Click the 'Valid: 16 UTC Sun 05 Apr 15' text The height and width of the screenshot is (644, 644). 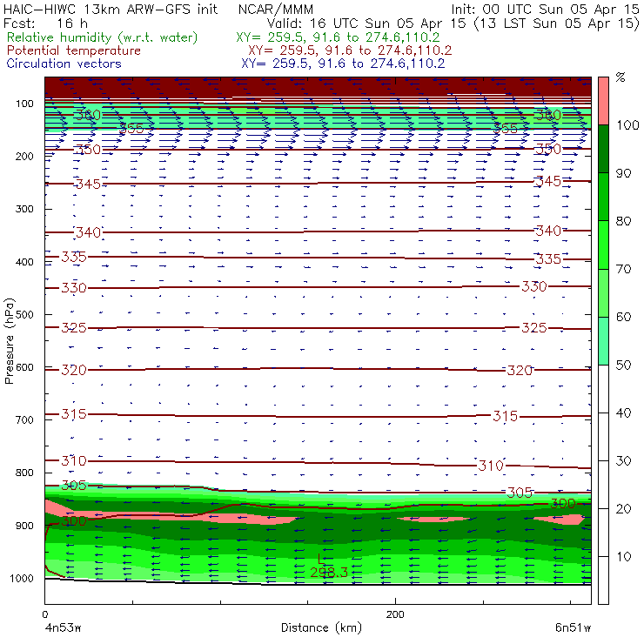point(366,23)
